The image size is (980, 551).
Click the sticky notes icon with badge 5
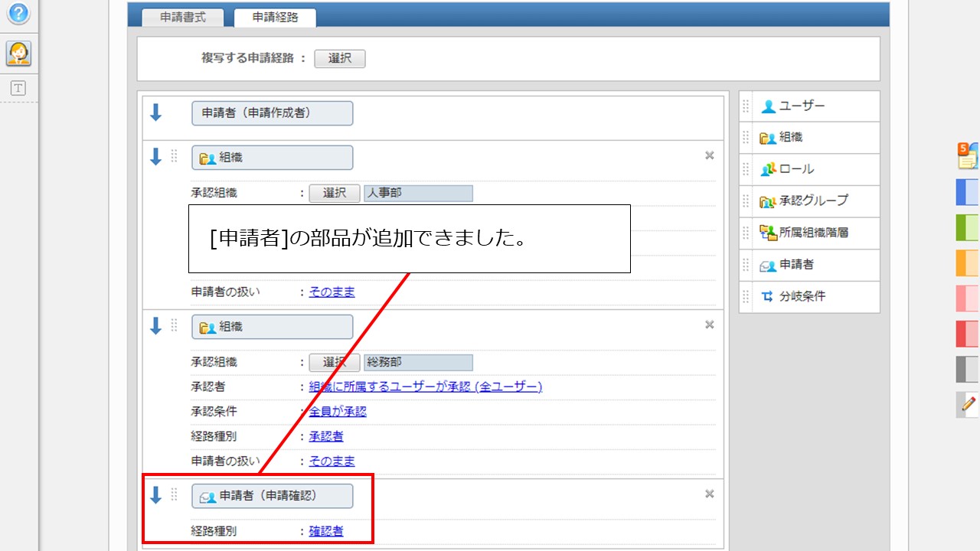(x=968, y=156)
